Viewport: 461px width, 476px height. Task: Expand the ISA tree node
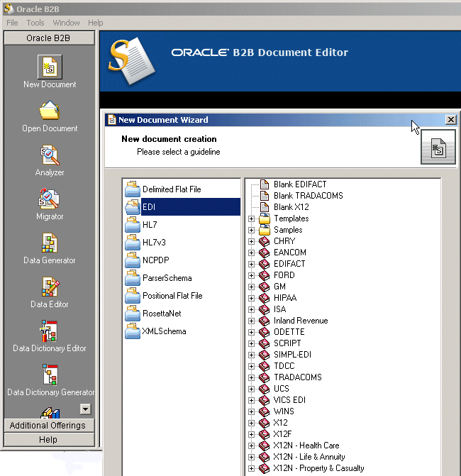[x=251, y=309]
